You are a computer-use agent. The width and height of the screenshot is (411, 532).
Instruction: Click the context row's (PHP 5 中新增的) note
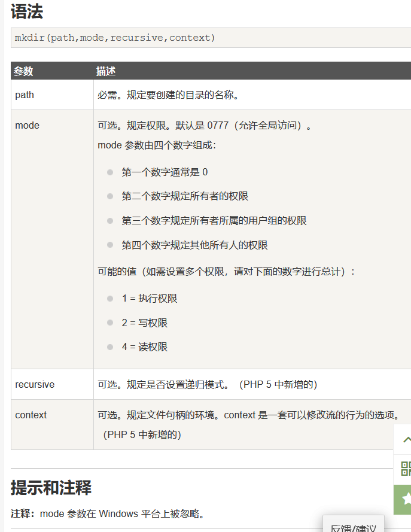click(142, 434)
